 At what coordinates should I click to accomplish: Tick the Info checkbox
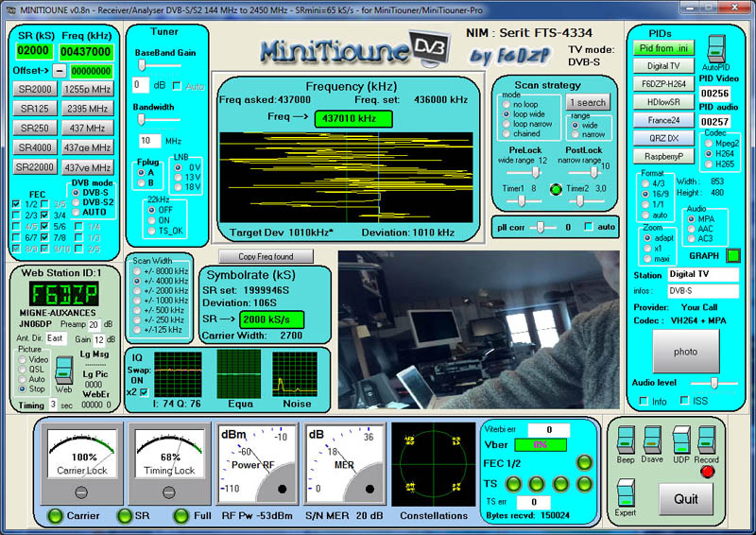pyautogui.click(x=644, y=401)
